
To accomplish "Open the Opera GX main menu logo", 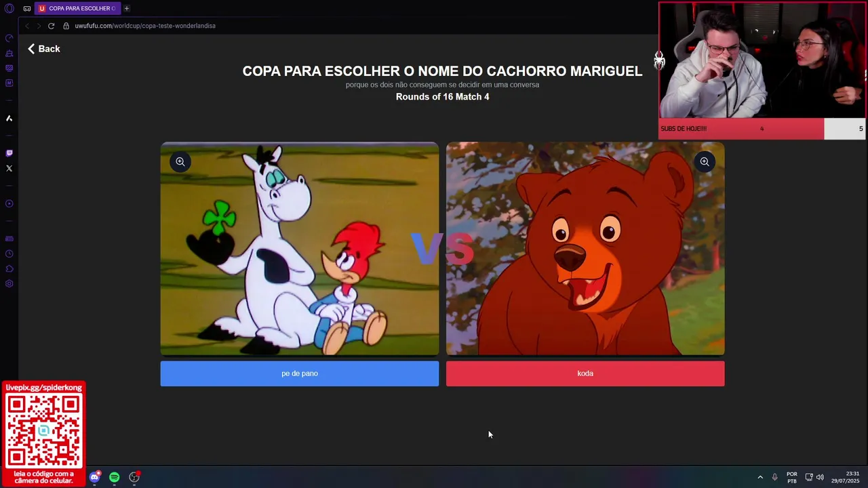I will [x=9, y=8].
